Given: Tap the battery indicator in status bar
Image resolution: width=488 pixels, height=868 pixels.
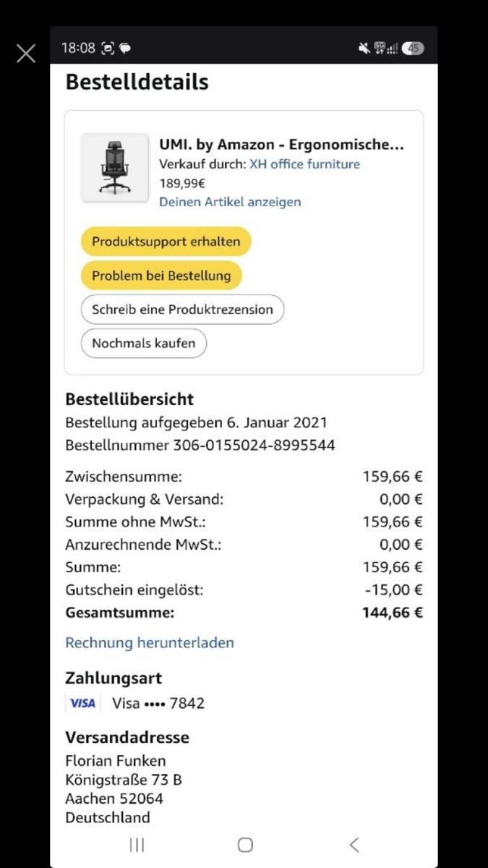Looking at the screenshot, I should (x=414, y=48).
